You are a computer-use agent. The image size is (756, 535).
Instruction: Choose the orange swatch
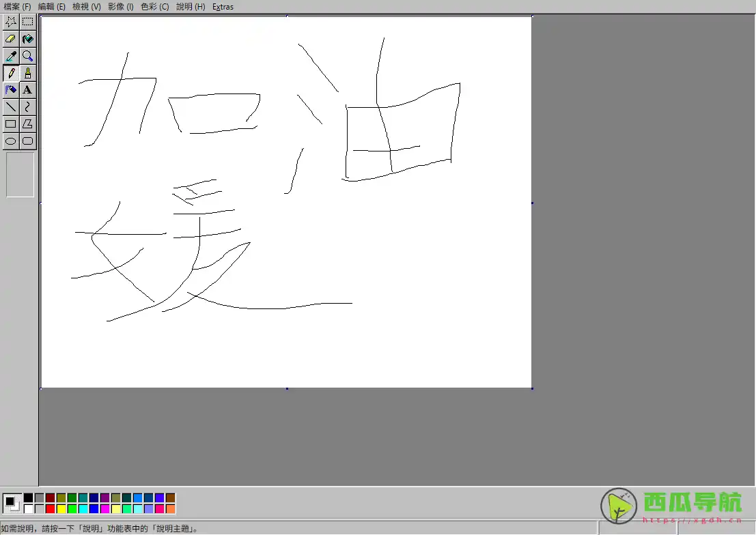point(170,509)
